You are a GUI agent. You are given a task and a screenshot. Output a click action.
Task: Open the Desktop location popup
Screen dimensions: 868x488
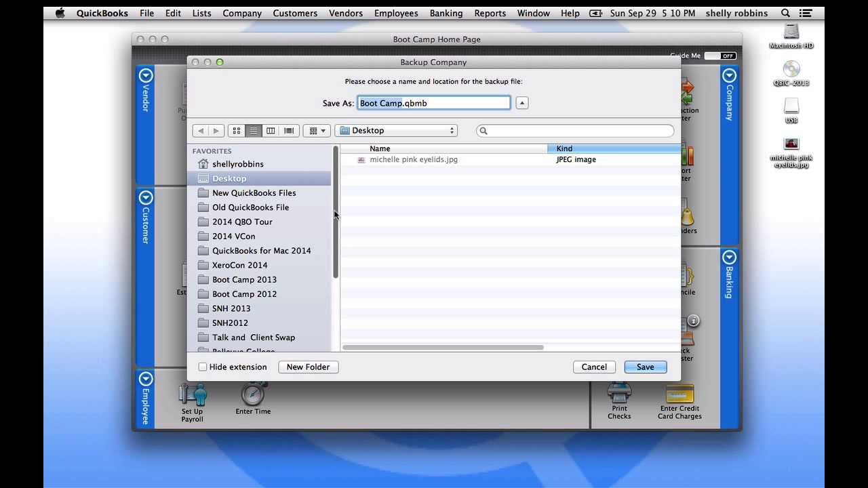point(397,131)
